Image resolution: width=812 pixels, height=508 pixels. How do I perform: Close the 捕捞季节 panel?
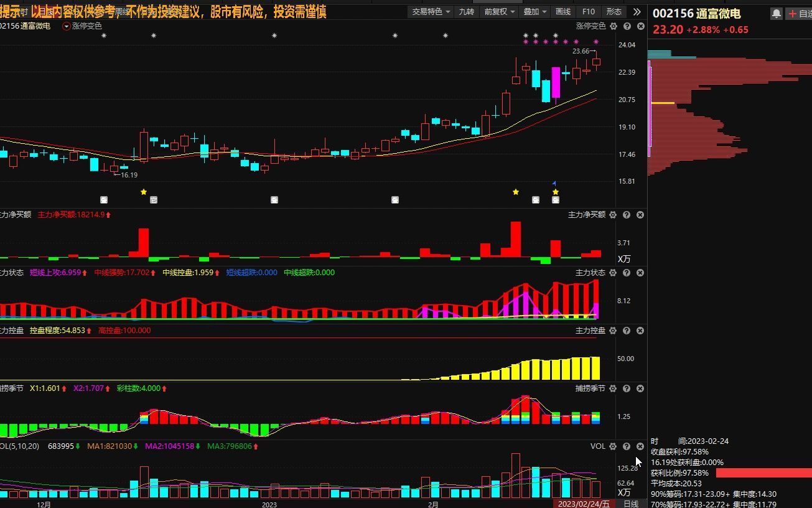(640, 388)
